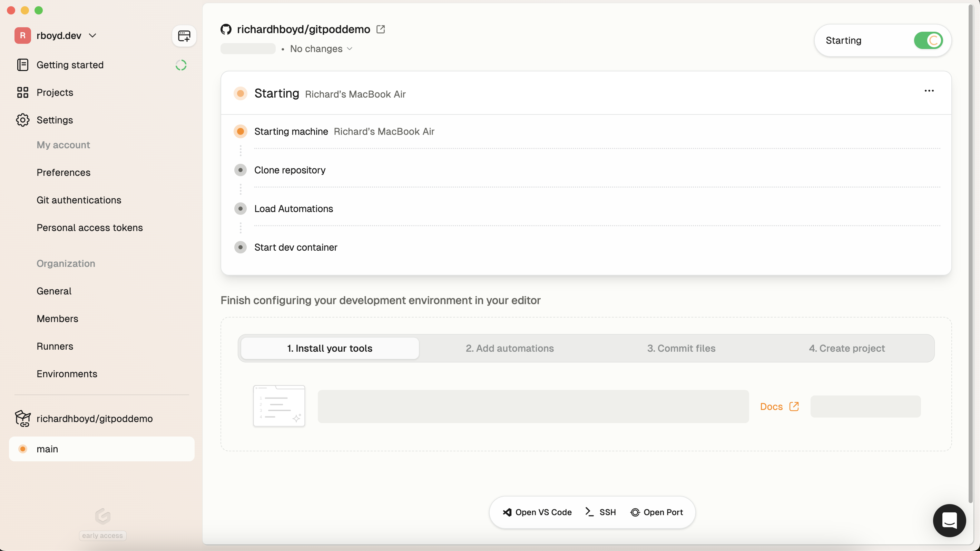Switch to the Add automations tab
980x551 pixels.
(x=509, y=348)
